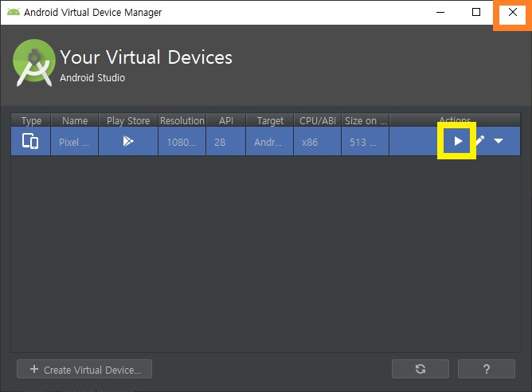The image size is (532, 392).
Task: Close the Android Virtual Device Manager window
Action: (x=513, y=12)
